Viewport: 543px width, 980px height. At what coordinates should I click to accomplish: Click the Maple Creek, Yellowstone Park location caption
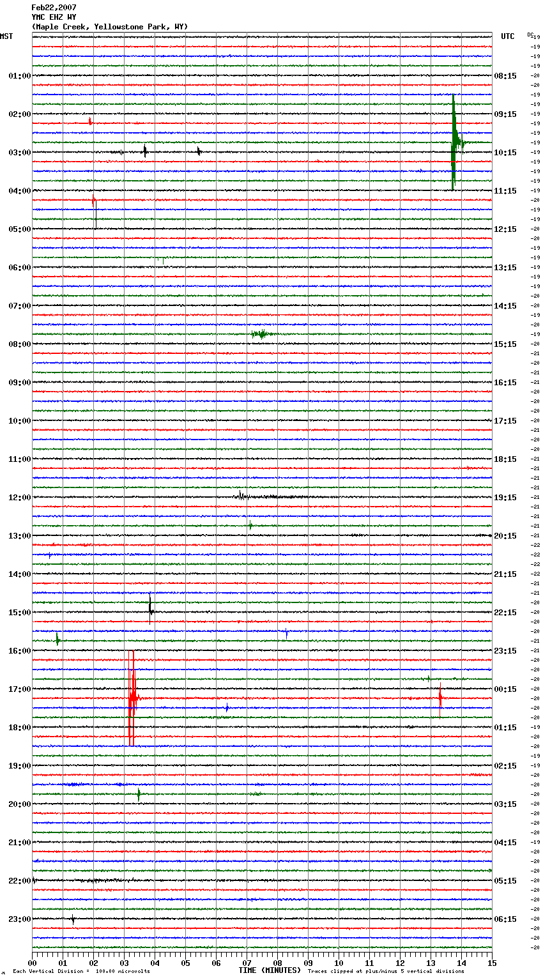pos(109,27)
